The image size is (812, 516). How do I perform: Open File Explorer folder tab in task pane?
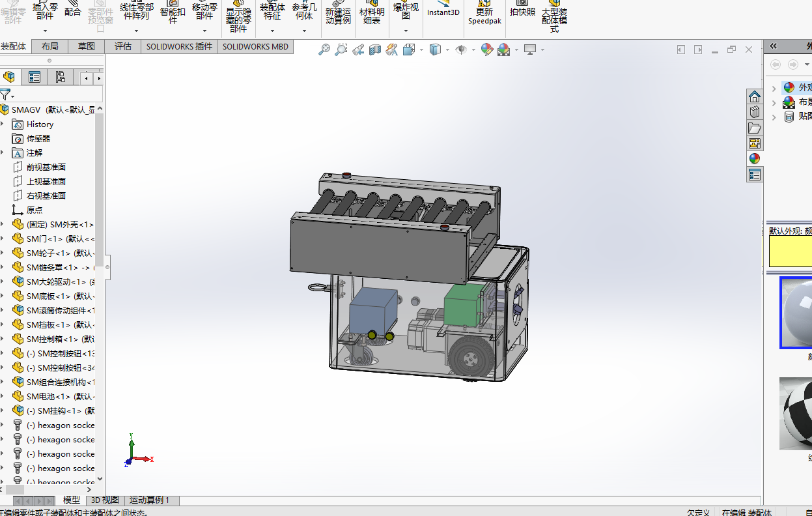click(755, 128)
